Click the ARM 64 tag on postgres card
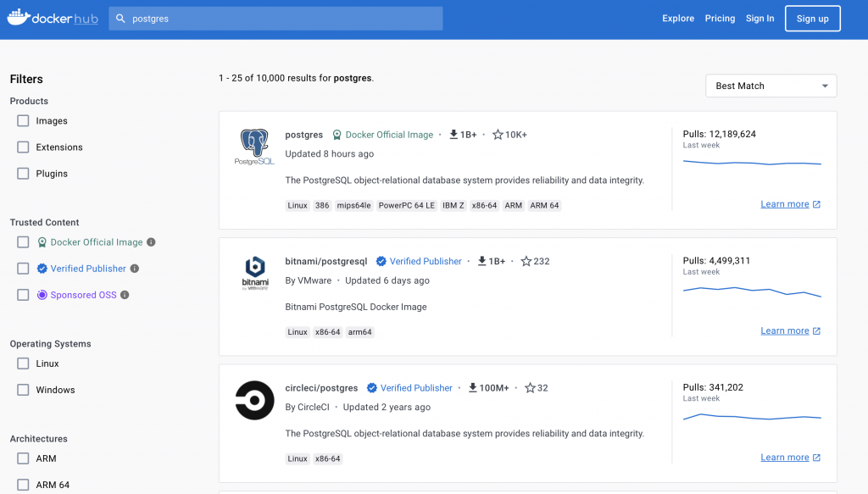 [x=544, y=205]
